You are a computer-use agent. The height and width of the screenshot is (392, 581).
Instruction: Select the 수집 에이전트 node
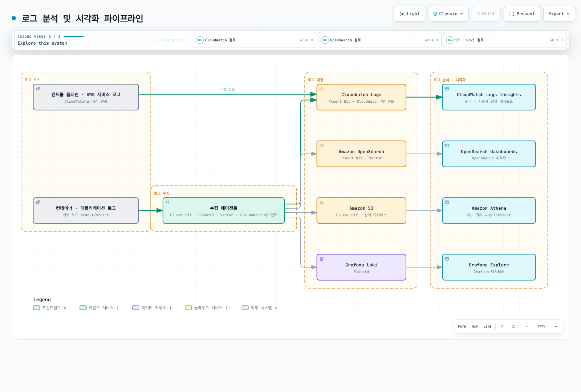pyautogui.click(x=223, y=211)
